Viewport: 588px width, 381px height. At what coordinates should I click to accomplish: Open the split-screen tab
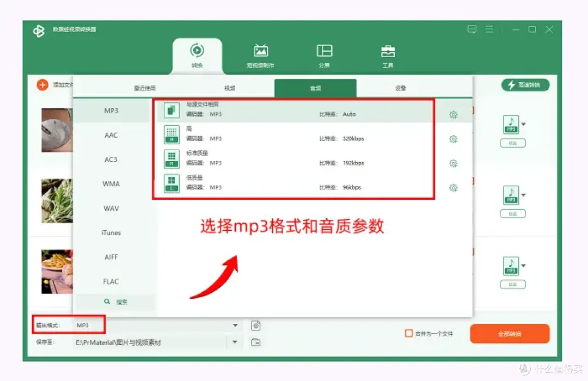[x=324, y=56]
